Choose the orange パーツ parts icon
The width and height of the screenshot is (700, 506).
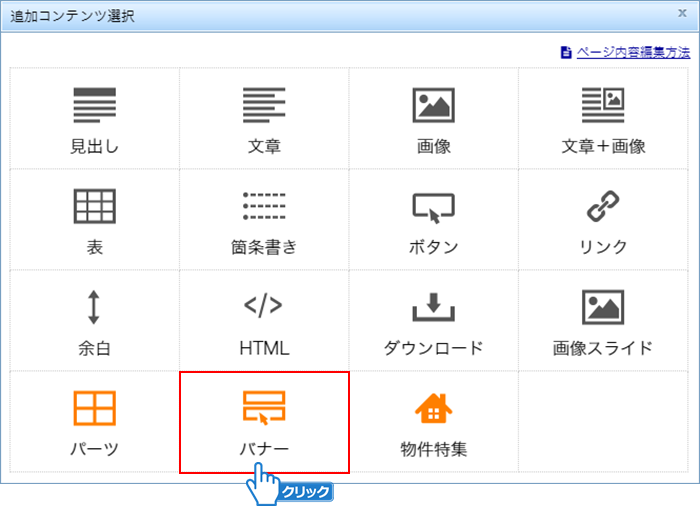95,408
